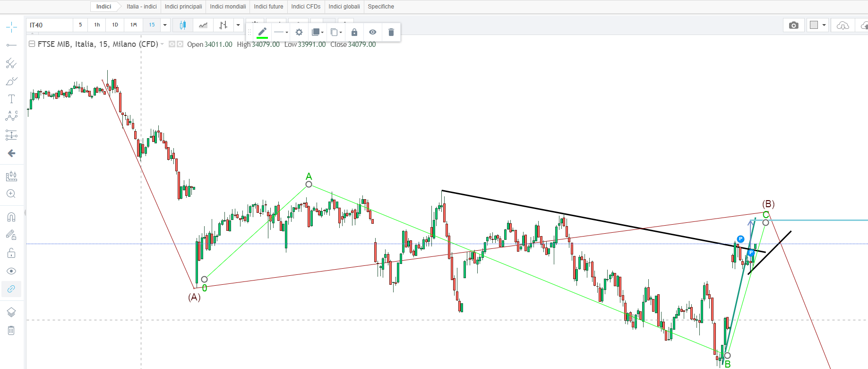Toggle stay in drawing mode
The height and width of the screenshot is (369, 868).
(x=11, y=235)
